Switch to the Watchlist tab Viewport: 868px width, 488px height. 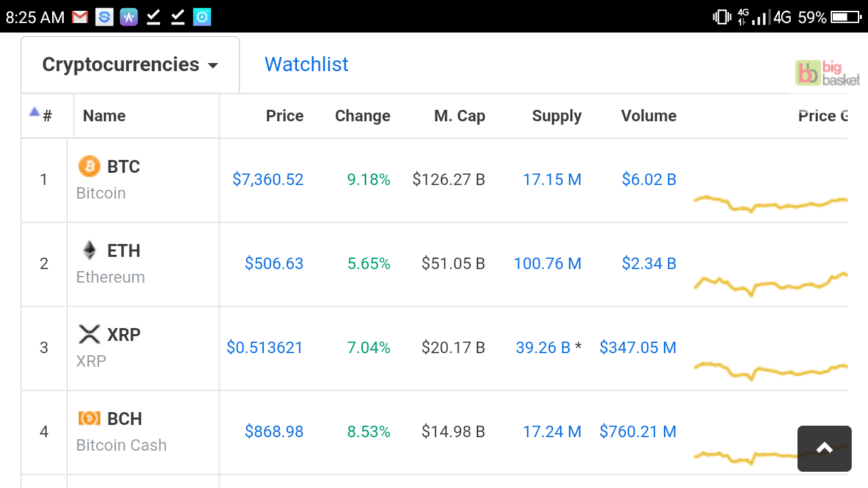(307, 64)
